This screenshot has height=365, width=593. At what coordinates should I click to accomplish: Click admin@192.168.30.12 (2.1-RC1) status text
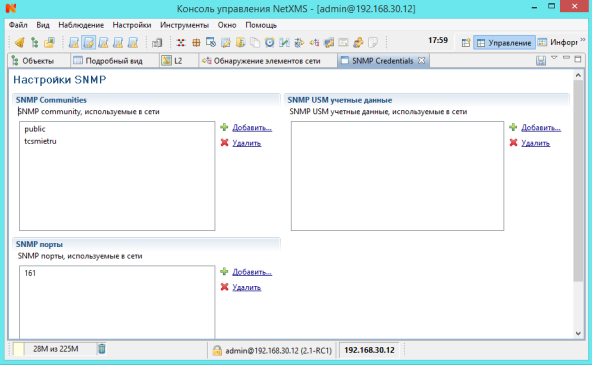coord(279,351)
